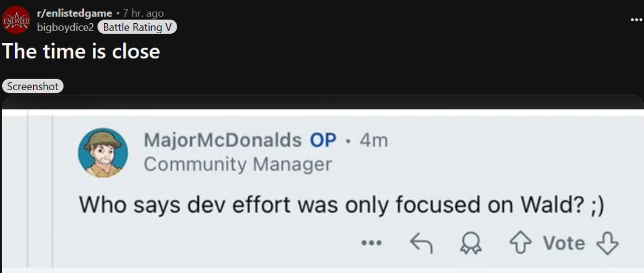Viewport: 644px width, 273px height.
Task: Click the '4m' comment timestamp
Action: [x=374, y=140]
